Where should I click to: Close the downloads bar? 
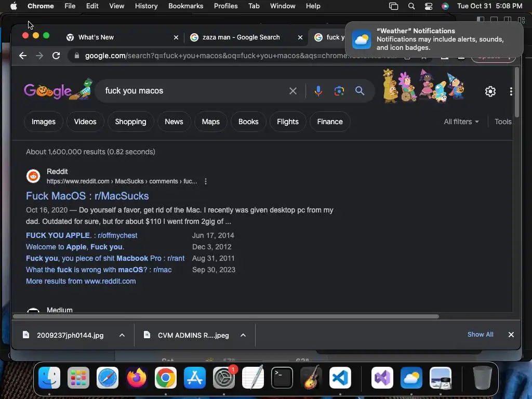click(511, 335)
